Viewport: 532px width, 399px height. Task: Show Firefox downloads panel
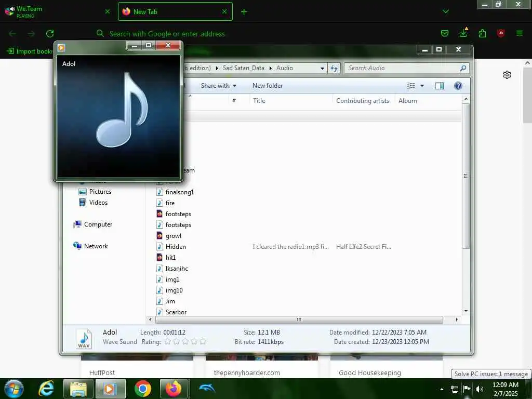click(x=463, y=33)
